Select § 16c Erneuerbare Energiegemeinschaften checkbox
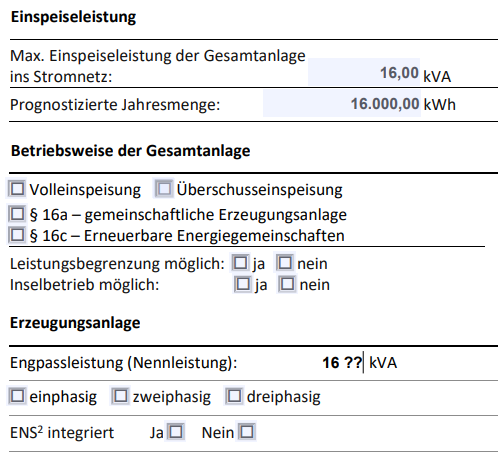Screen dimensions: 498x466 pyautogui.click(x=17, y=235)
